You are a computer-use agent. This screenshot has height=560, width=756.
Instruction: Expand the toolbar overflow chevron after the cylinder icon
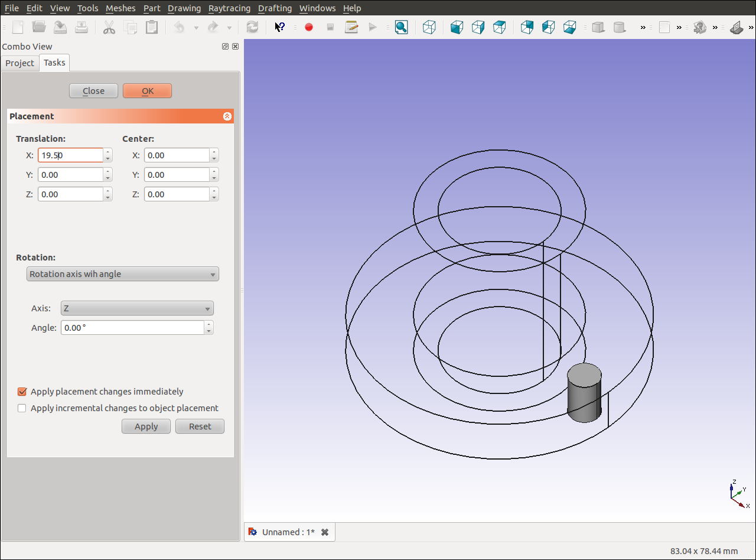643,27
